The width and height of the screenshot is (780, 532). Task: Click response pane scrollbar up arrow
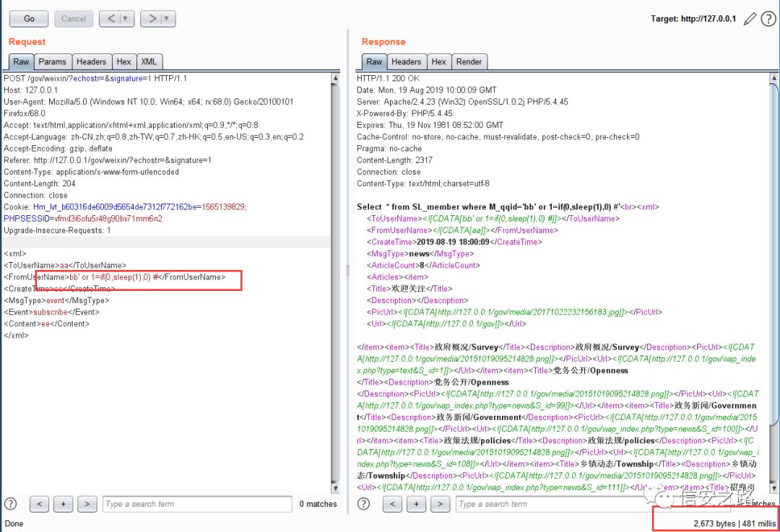774,78
